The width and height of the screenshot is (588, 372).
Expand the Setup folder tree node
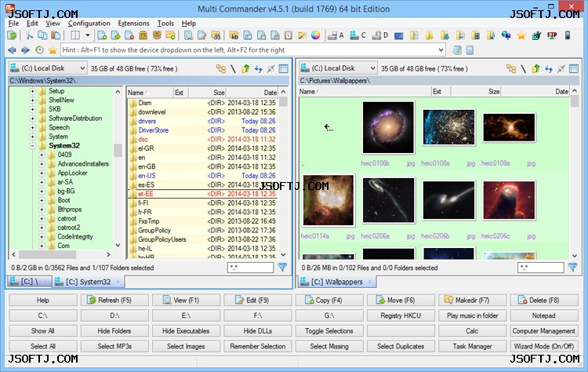click(33, 91)
